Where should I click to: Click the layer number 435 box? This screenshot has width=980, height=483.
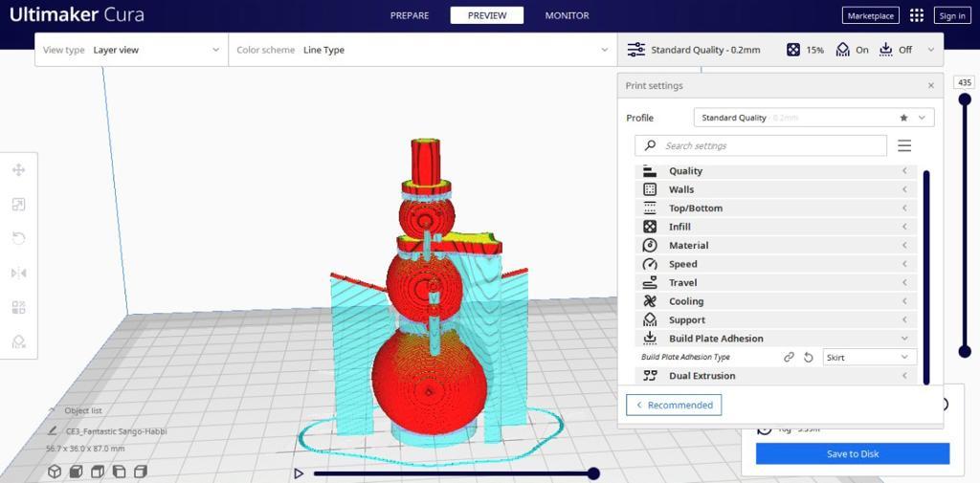point(965,82)
